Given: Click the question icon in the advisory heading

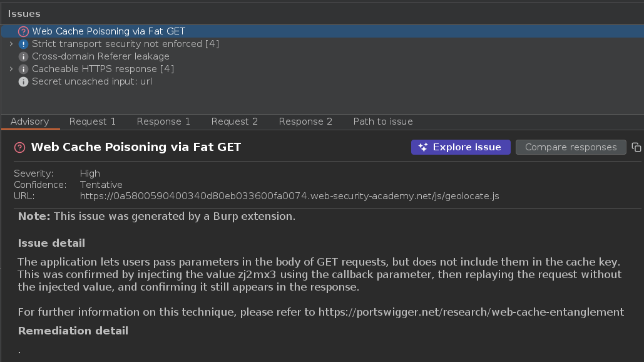Looking at the screenshot, I should (x=19, y=147).
